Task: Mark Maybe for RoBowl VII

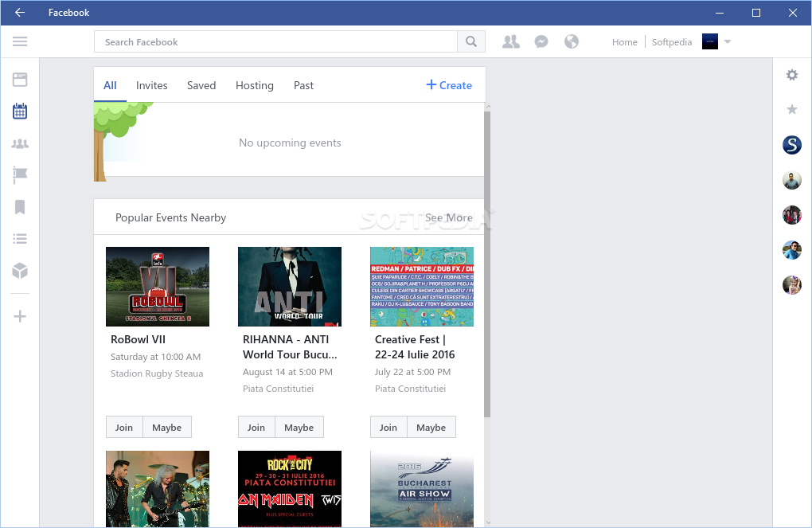Action: pos(166,427)
